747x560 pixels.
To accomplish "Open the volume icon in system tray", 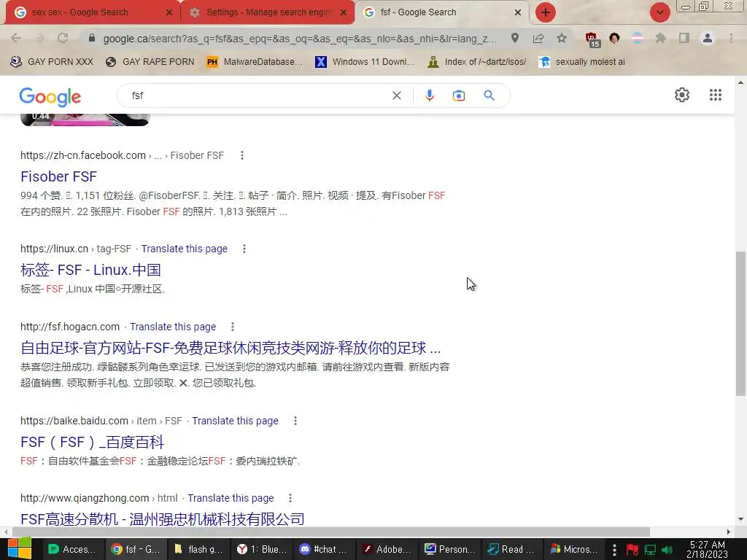I will pyautogui.click(x=667, y=550).
